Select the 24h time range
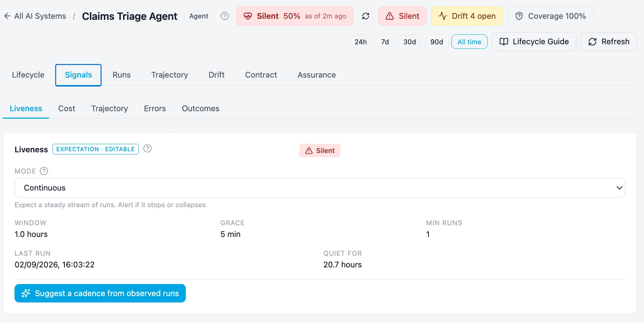The image size is (644, 323). click(361, 42)
